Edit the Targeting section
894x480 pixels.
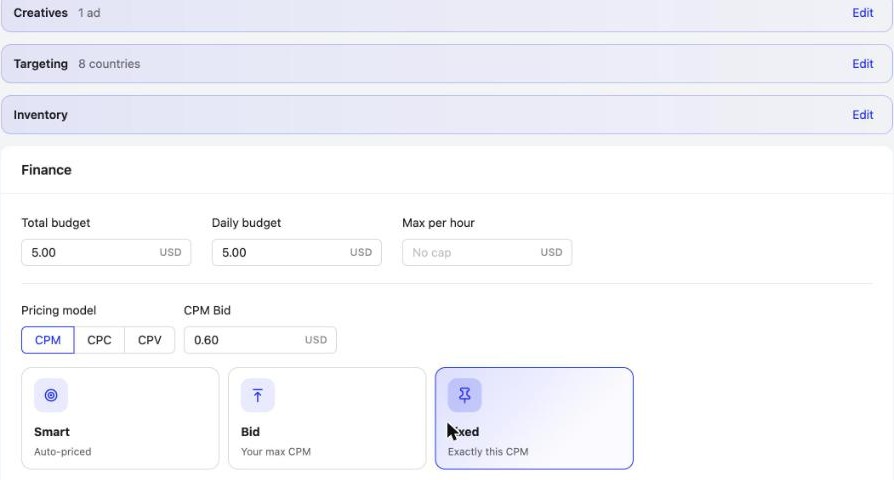coord(863,64)
